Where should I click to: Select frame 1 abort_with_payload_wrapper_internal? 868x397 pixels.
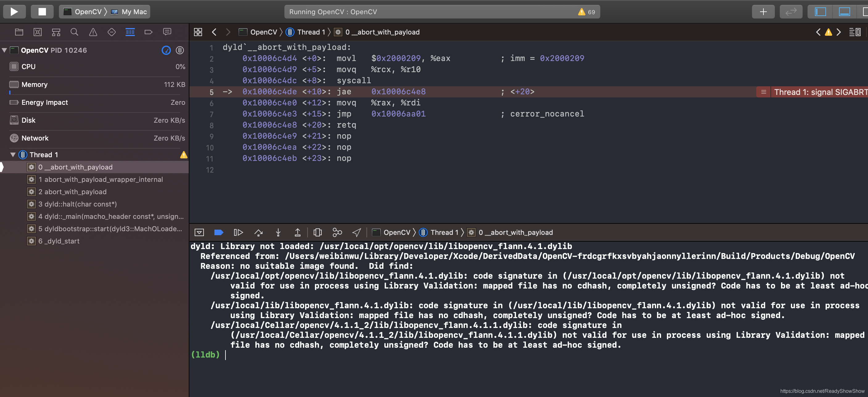(94, 179)
